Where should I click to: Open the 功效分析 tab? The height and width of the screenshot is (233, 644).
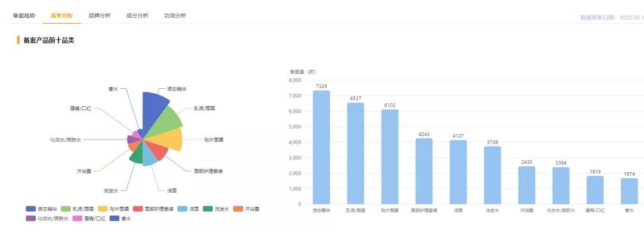pyautogui.click(x=175, y=15)
